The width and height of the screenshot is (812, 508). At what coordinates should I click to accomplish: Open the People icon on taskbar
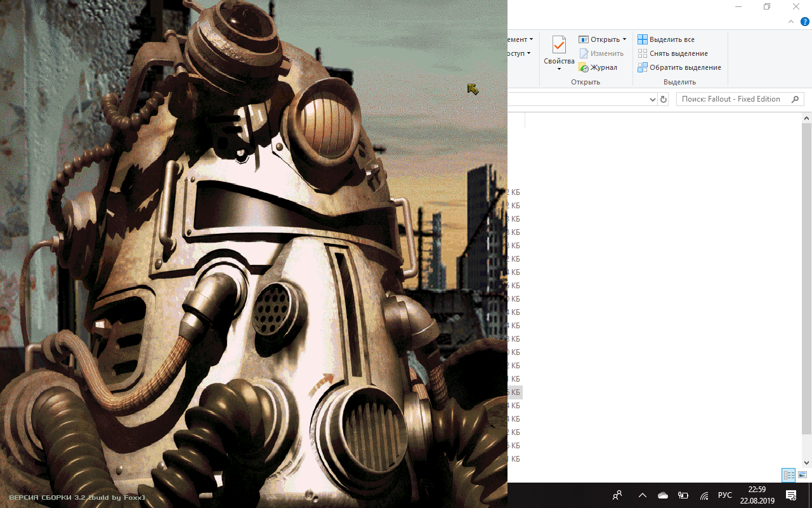617,495
